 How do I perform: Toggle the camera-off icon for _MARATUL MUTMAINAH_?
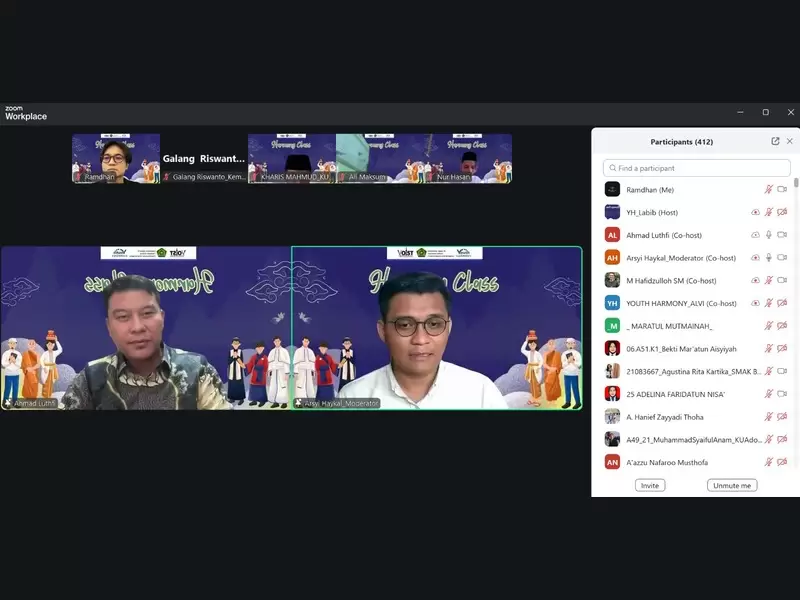tap(780, 327)
